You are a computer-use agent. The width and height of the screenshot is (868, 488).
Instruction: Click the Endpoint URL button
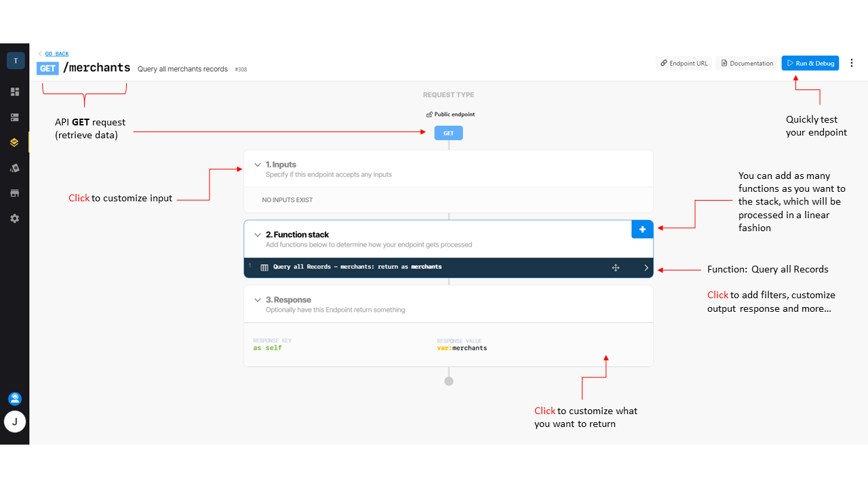[684, 63]
